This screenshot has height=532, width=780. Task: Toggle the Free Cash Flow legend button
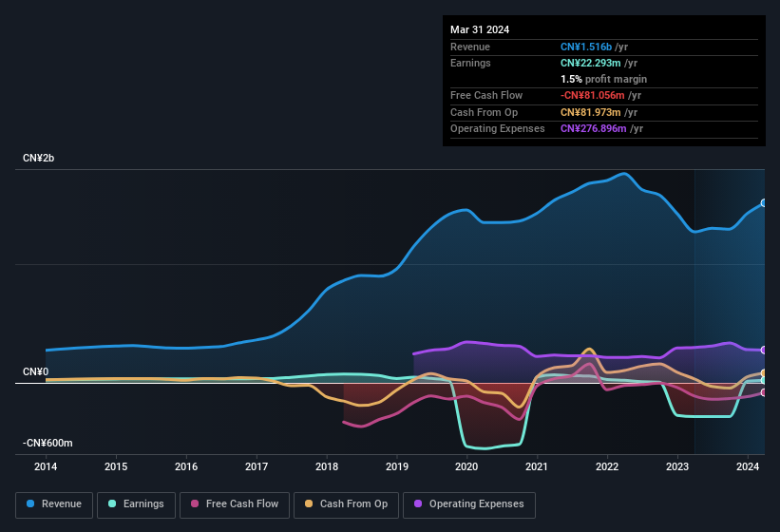click(x=235, y=504)
